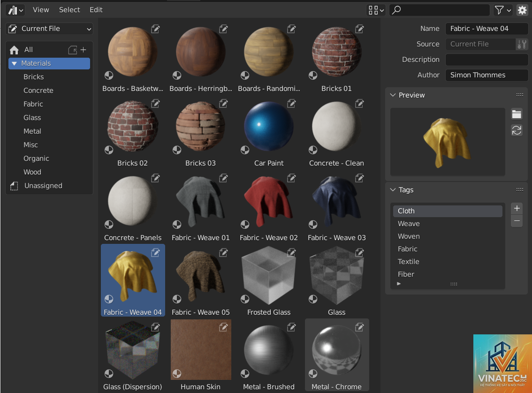
Task: Open the Select menu
Action: click(x=69, y=10)
